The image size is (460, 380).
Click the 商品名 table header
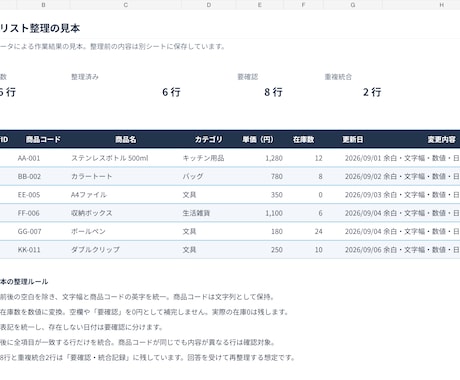click(x=126, y=139)
